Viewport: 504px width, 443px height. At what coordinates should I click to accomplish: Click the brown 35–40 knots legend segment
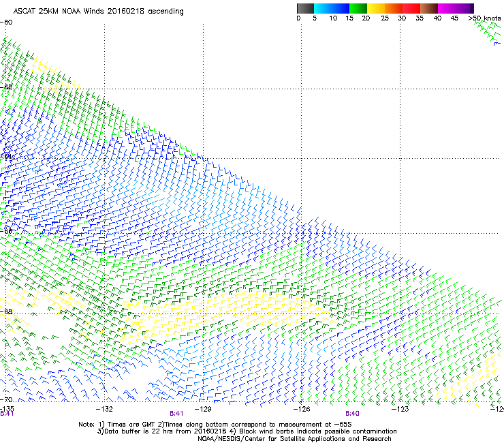click(429, 8)
